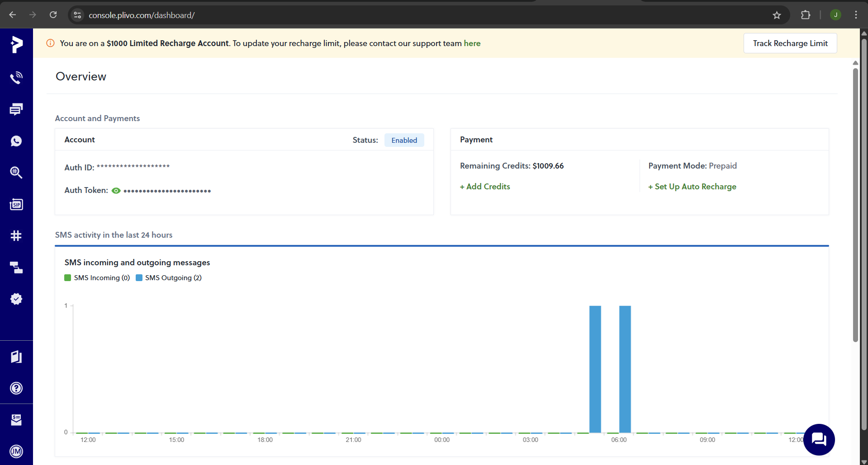Click the masked Auth ID value
Image resolution: width=868 pixels, height=465 pixels.
(133, 167)
